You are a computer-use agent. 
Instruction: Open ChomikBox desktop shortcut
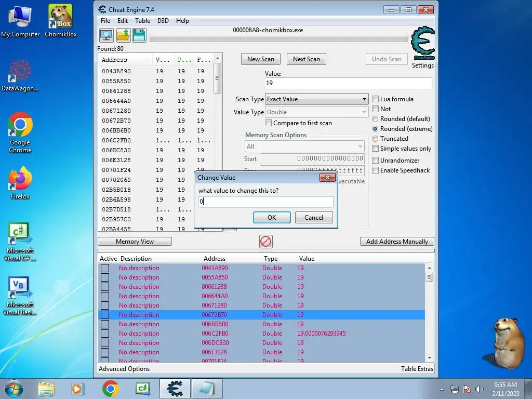coord(60,21)
